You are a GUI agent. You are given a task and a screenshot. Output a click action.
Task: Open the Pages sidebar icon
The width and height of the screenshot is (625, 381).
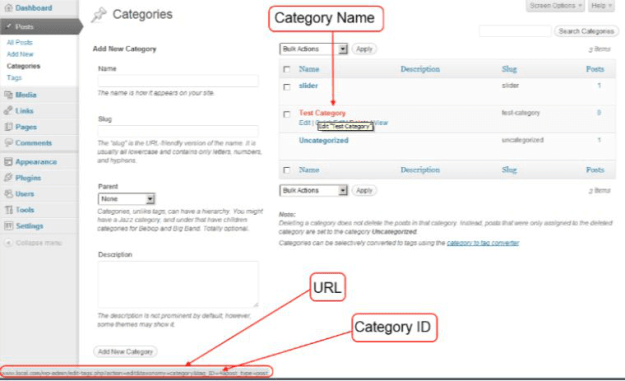pos(8,127)
